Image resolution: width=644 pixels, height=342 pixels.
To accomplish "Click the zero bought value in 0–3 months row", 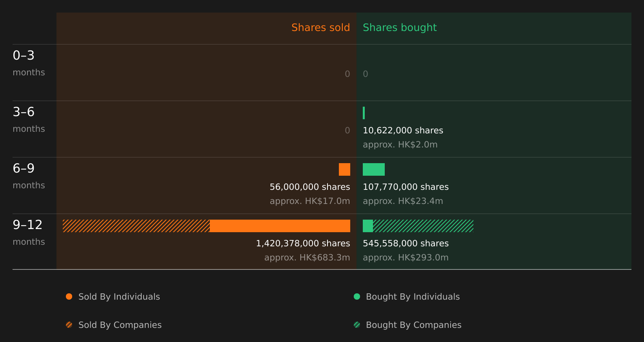I will pos(366,74).
